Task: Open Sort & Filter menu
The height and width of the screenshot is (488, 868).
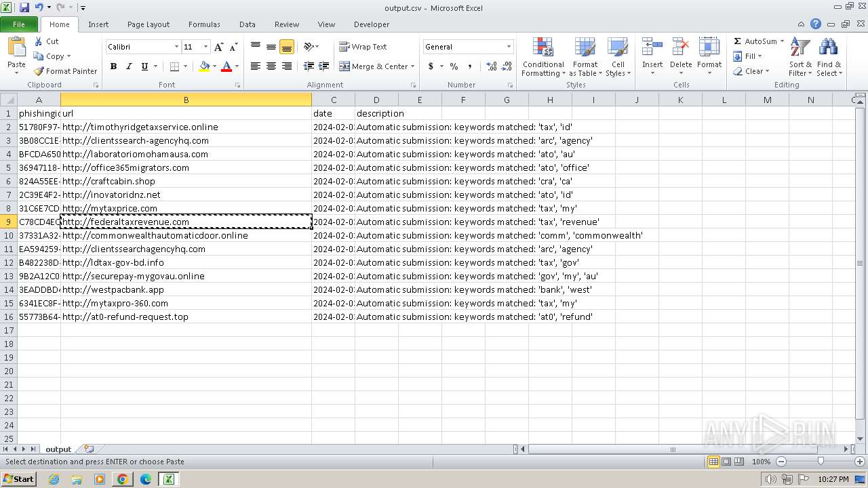Action: (x=800, y=57)
